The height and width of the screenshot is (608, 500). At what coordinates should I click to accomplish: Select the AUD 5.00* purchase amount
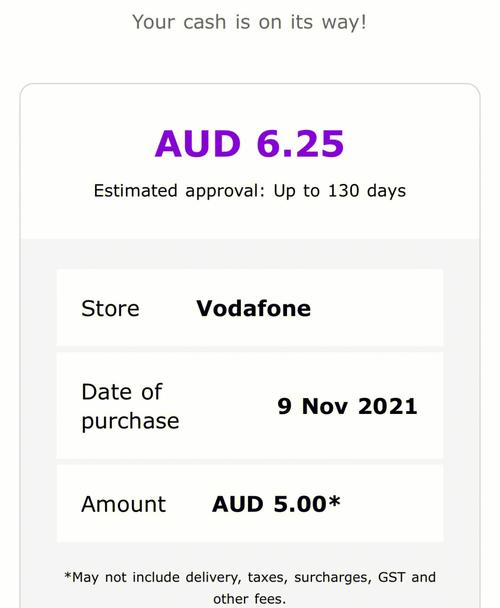pos(276,504)
